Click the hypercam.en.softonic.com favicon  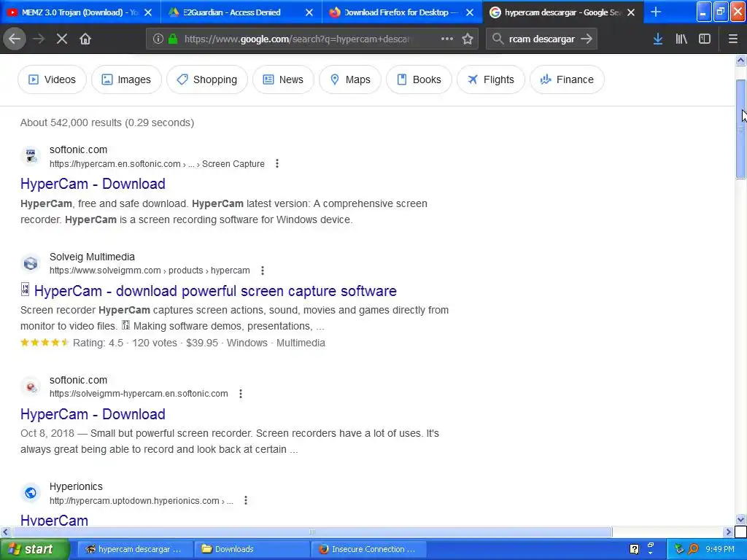click(31, 156)
